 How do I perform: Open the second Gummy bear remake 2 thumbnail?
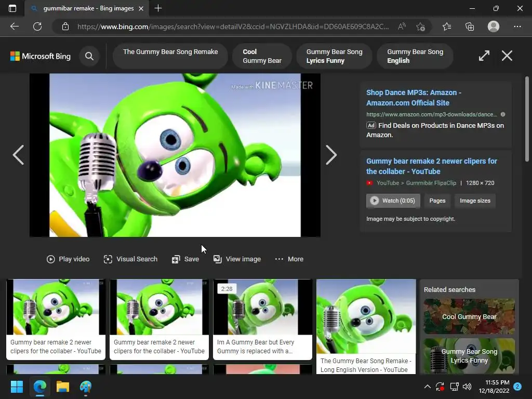(x=159, y=320)
